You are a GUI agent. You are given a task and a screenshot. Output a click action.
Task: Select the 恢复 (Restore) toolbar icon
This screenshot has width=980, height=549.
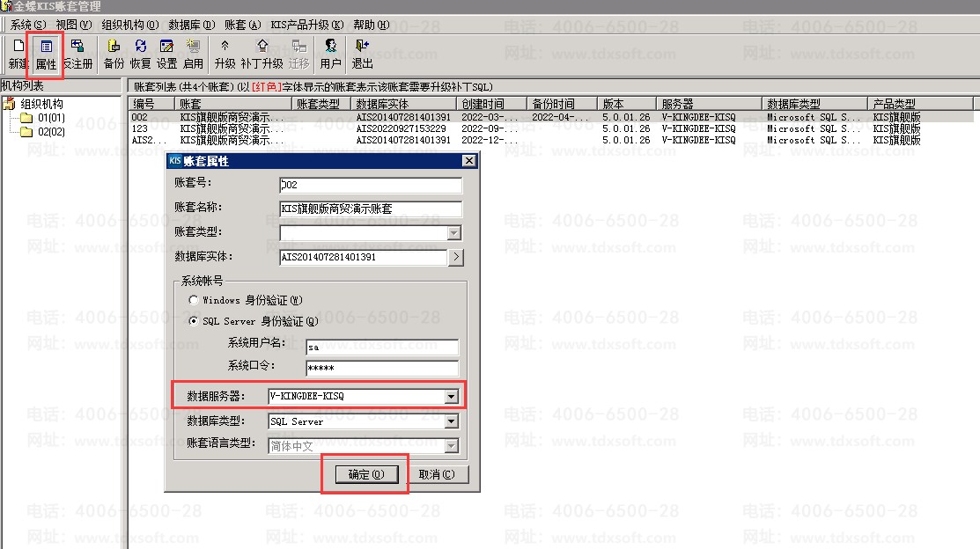(140, 53)
